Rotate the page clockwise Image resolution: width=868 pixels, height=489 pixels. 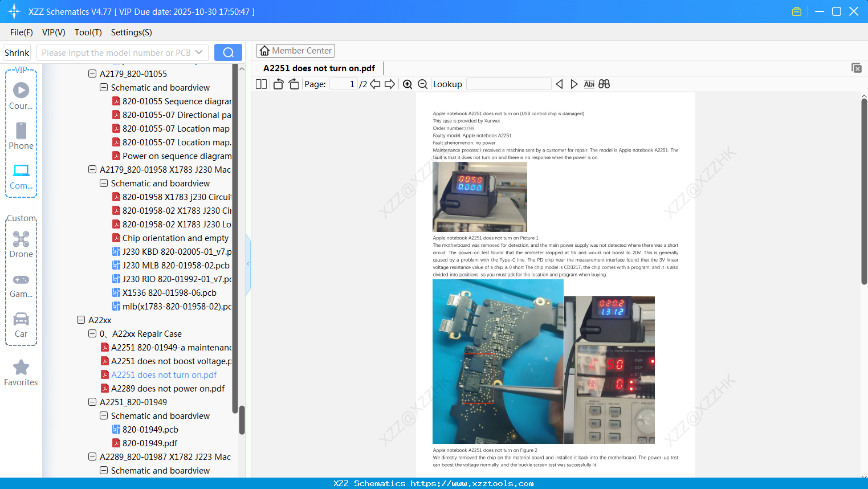tap(294, 84)
